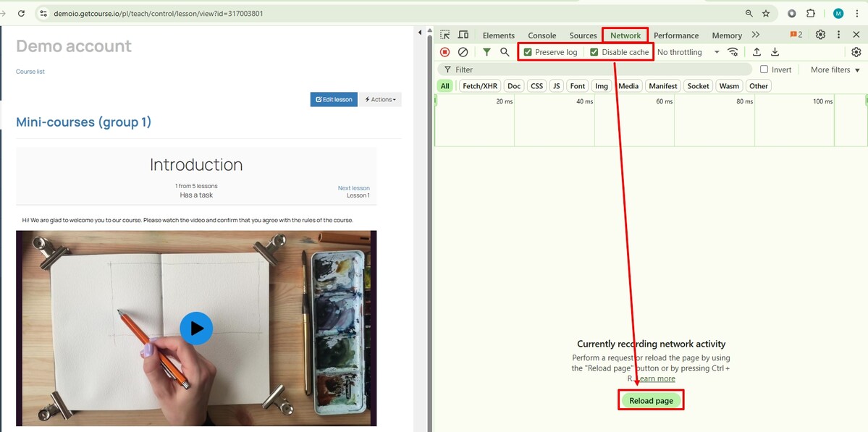Clear the network log
The height and width of the screenshot is (432, 868).
pos(463,52)
